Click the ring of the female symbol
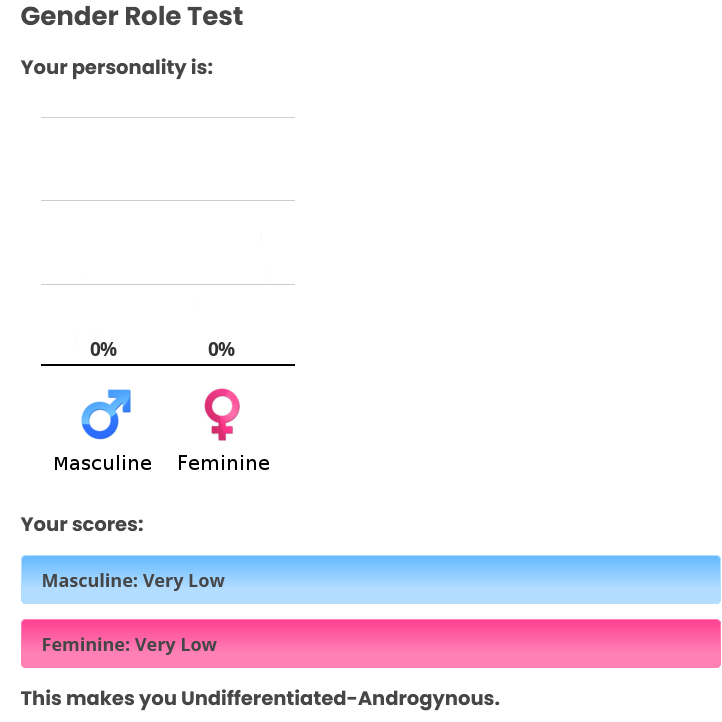Image resolution: width=722 pixels, height=722 pixels. tap(222, 407)
